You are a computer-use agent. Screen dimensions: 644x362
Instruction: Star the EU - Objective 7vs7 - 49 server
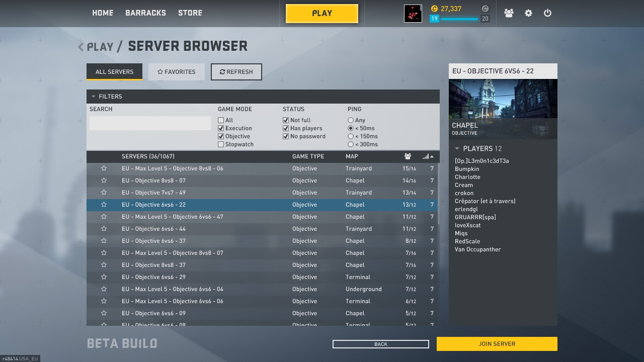104,193
